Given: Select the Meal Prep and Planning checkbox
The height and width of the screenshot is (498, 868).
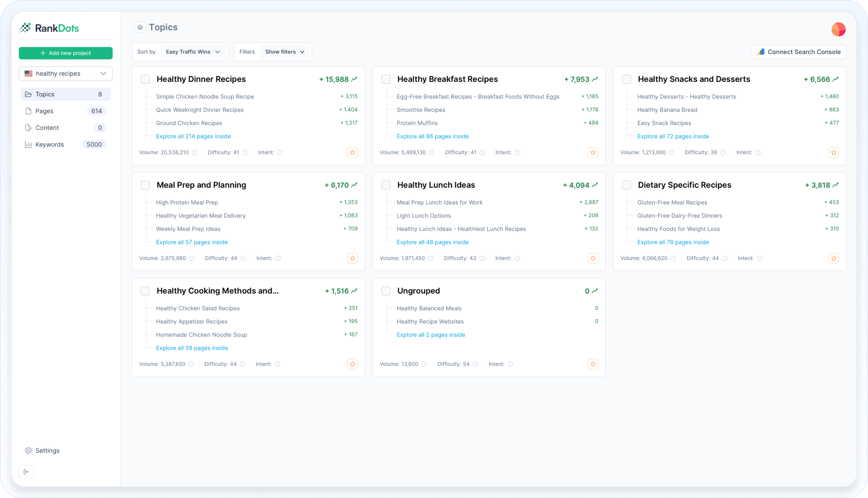Looking at the screenshot, I should coord(145,185).
